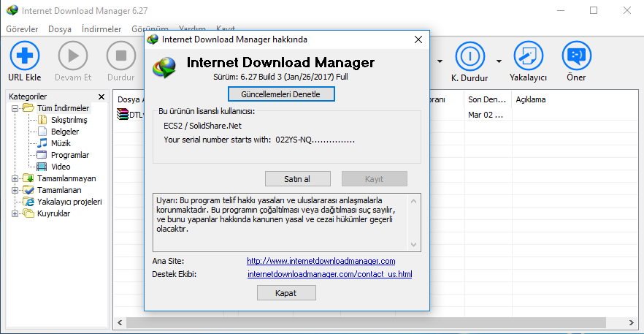
Task: Click the Devam Et play icon
Action: [x=73, y=56]
